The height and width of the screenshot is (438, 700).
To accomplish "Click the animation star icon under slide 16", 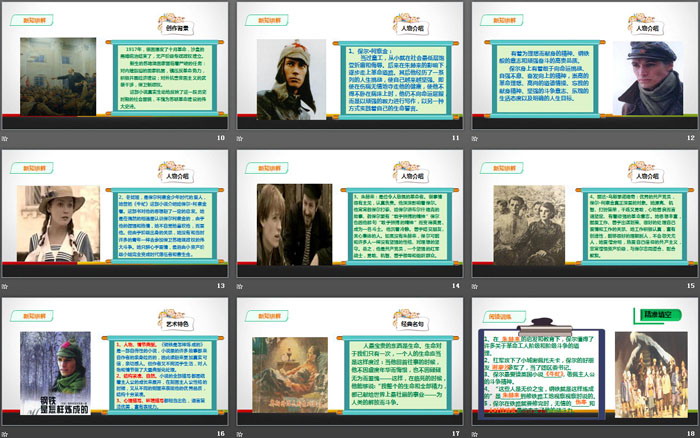I will (5, 434).
